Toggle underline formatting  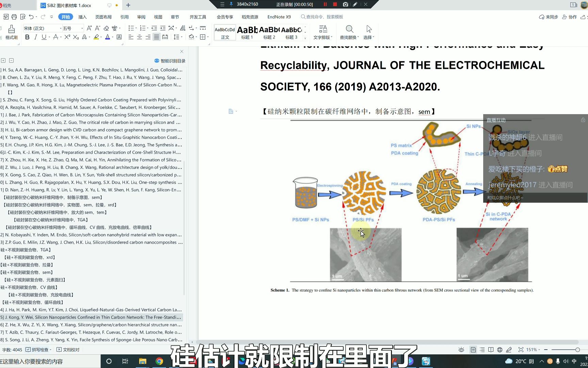pyautogui.click(x=44, y=37)
